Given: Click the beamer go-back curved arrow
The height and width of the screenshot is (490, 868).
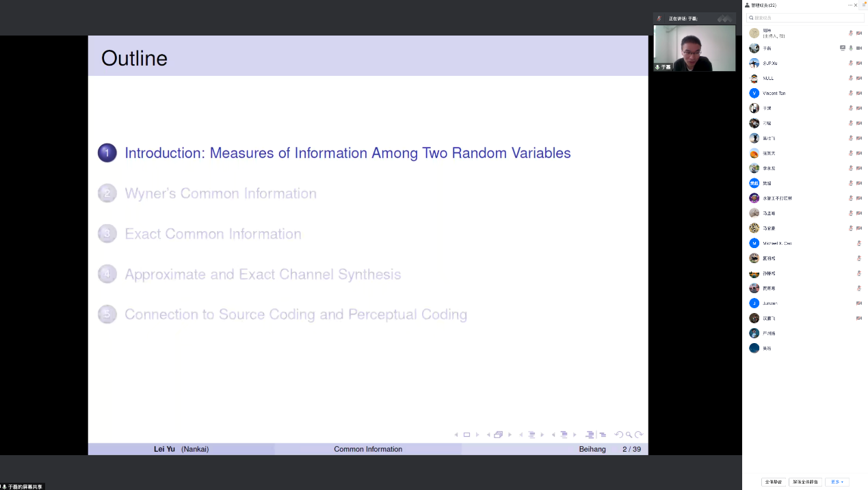Looking at the screenshot, I should 618,435.
